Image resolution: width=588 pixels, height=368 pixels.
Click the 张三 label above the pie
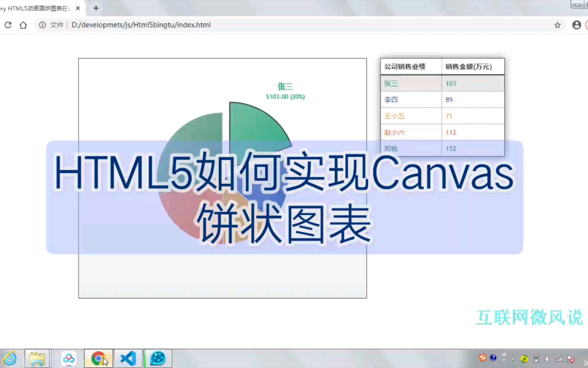[x=285, y=87]
